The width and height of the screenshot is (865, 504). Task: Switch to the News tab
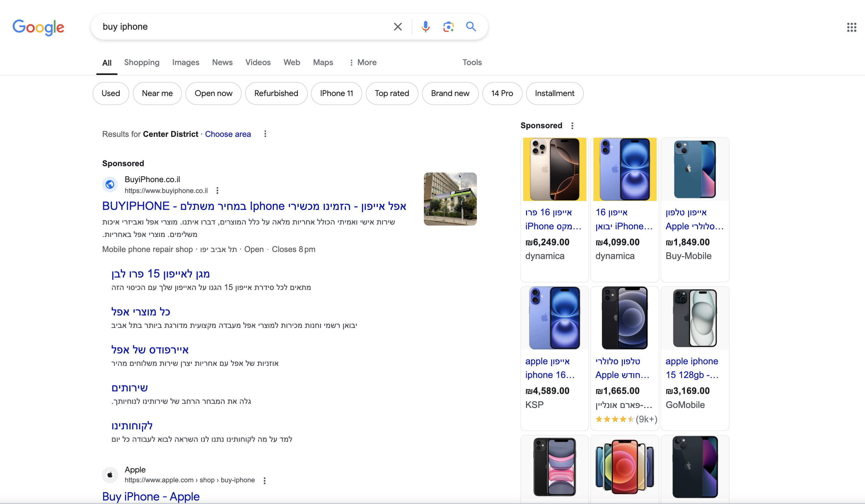(x=222, y=63)
